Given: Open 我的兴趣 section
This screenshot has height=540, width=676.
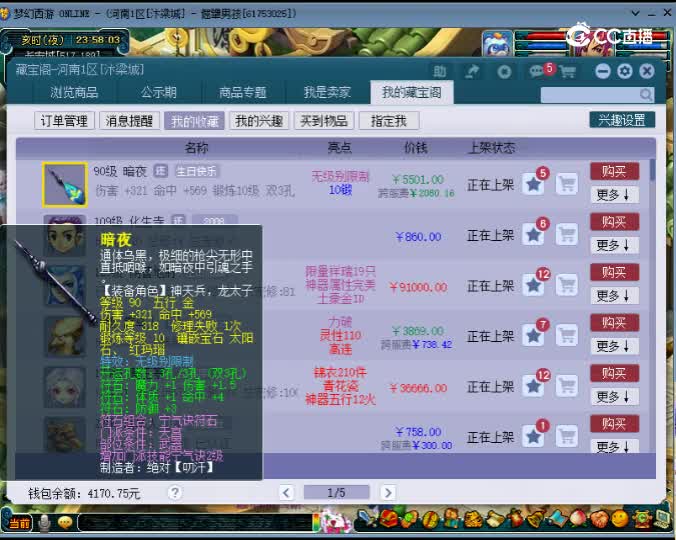Looking at the screenshot, I should click(259, 121).
